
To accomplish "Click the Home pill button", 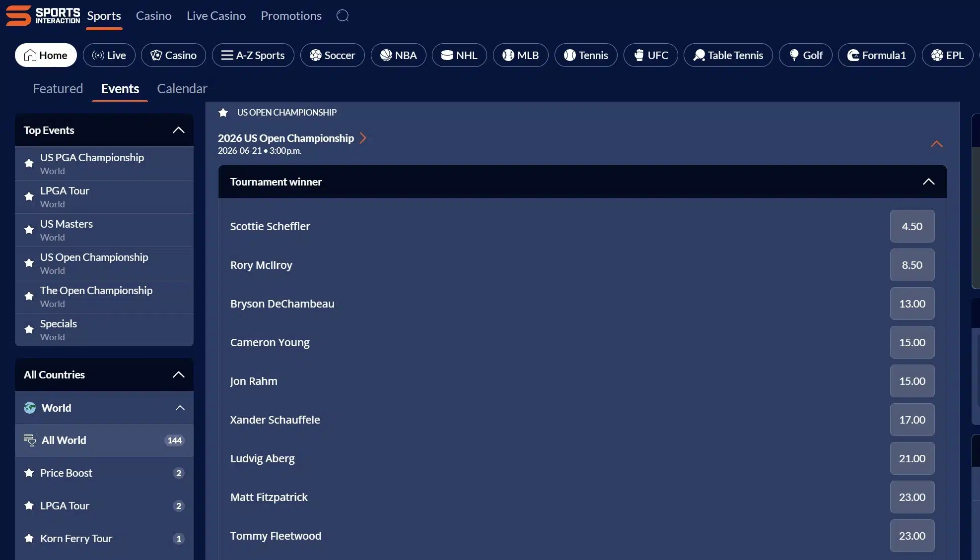I will click(46, 55).
